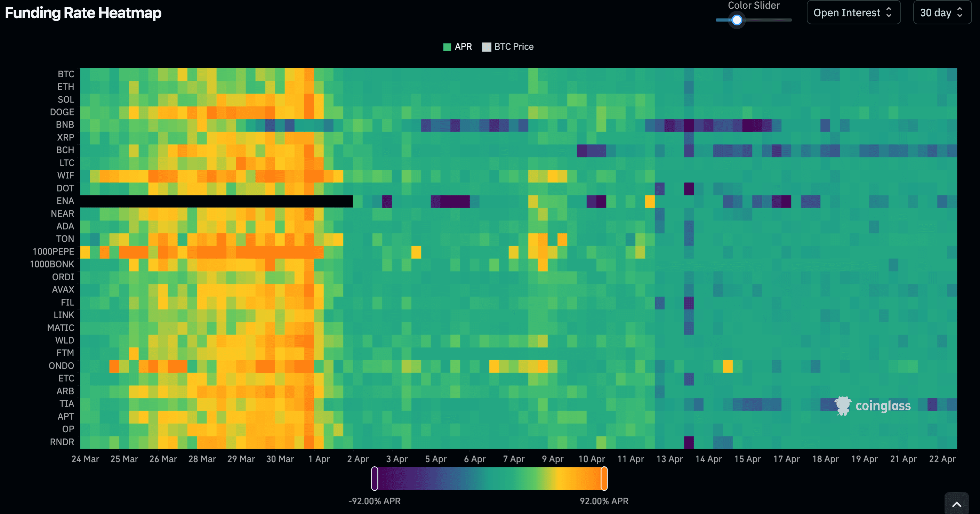Open the Open Interest dropdown
Viewport: 980px width, 514px height.
click(853, 13)
